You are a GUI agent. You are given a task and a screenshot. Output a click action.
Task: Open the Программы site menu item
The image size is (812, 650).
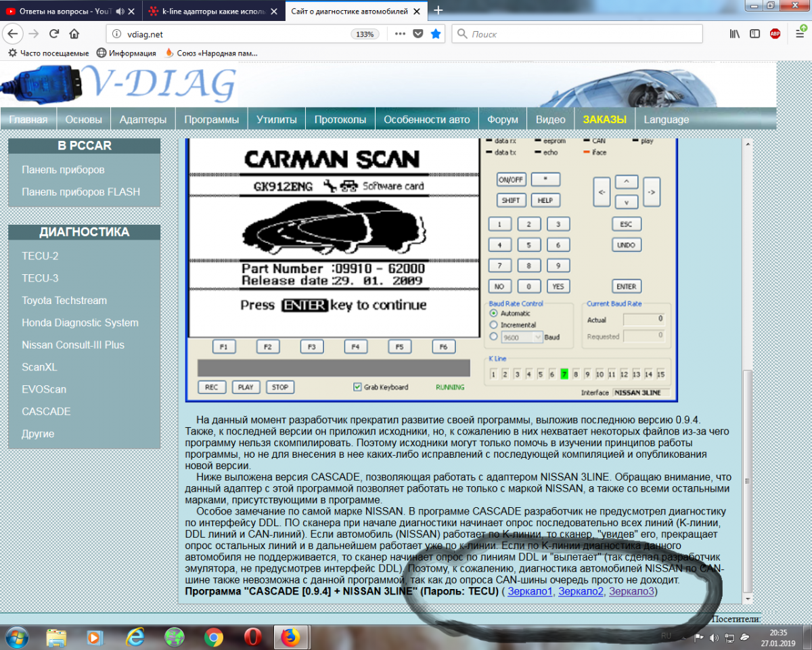212,120
